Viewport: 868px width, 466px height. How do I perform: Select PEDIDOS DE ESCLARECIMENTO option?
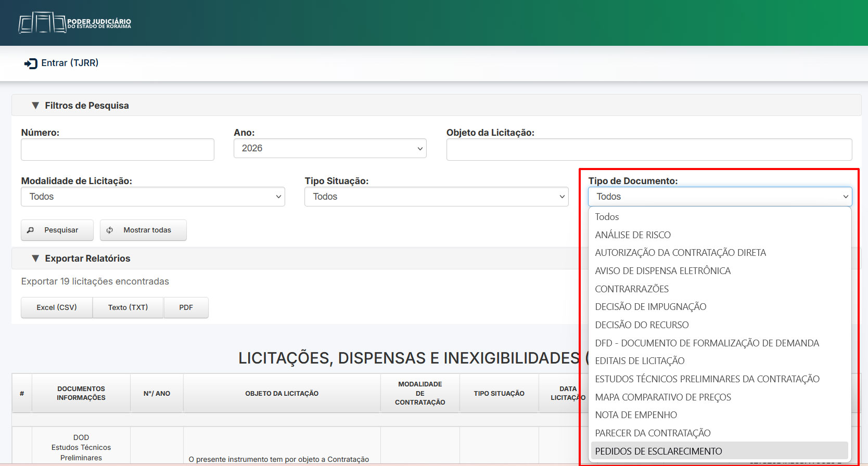pos(658,451)
